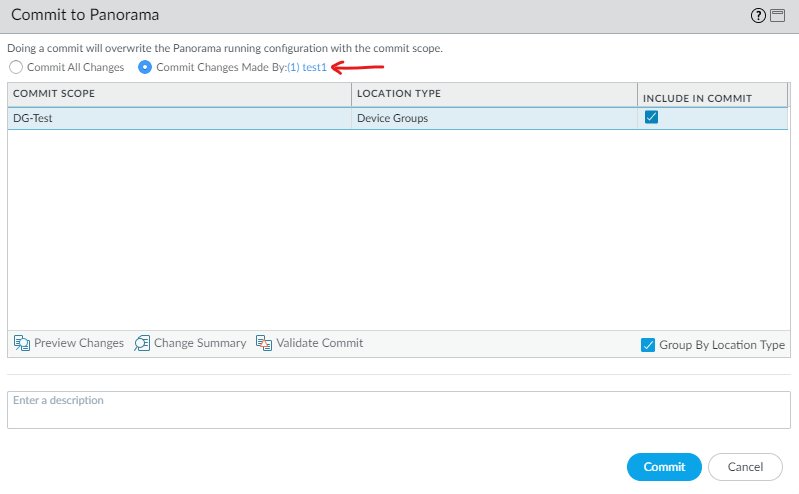This screenshot has height=494, width=799.
Task: Sort by the Commit Scope column header
Action: click(x=179, y=94)
